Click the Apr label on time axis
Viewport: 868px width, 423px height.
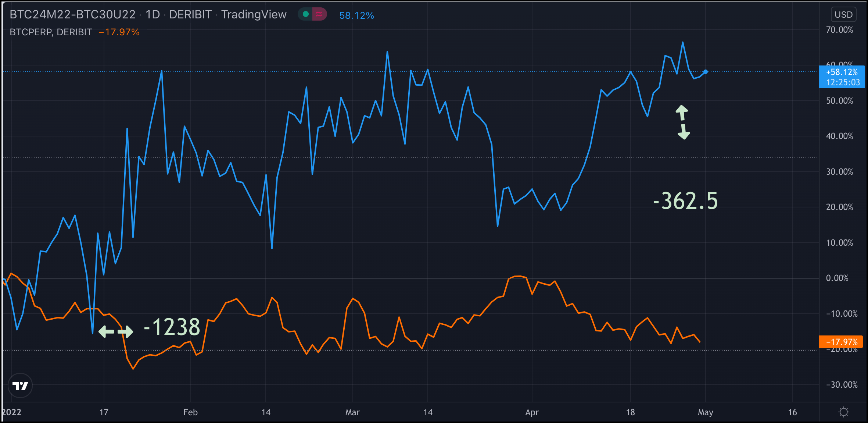(x=532, y=412)
